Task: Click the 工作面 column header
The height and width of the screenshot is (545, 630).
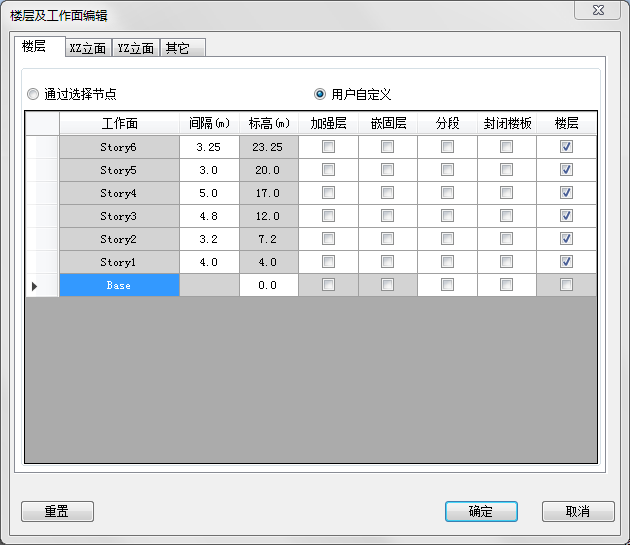Action: click(119, 123)
